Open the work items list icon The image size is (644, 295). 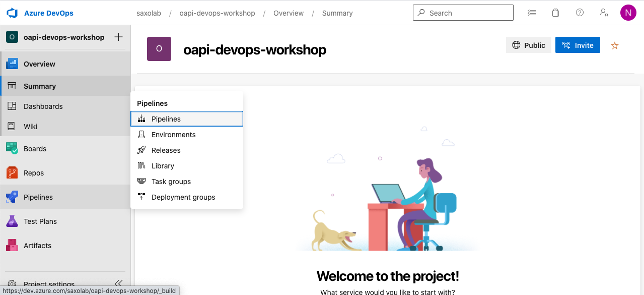point(532,13)
